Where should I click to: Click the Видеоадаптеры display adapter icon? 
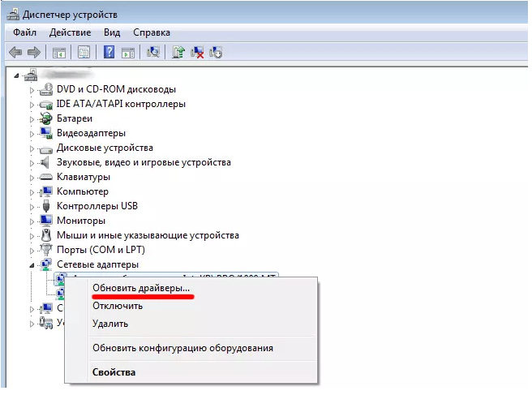click(46, 133)
